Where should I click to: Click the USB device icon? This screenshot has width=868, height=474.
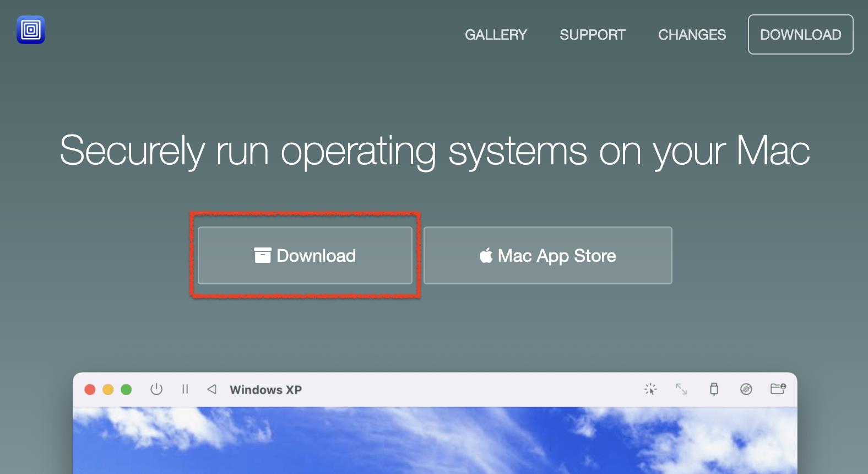pyautogui.click(x=714, y=389)
